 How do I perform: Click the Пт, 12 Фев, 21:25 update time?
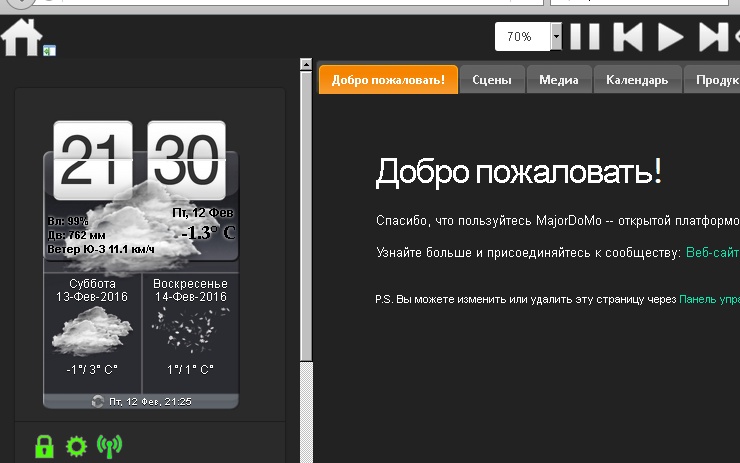(150, 402)
